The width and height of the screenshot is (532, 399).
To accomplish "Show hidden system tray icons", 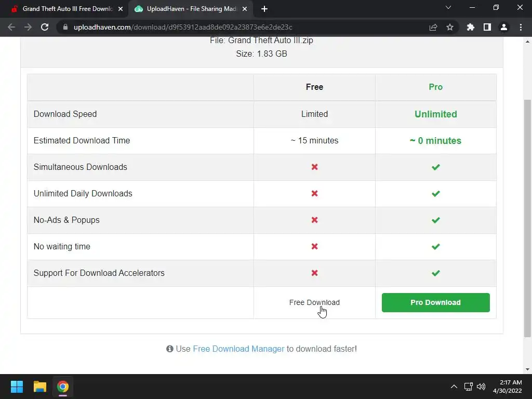I will 454,387.
